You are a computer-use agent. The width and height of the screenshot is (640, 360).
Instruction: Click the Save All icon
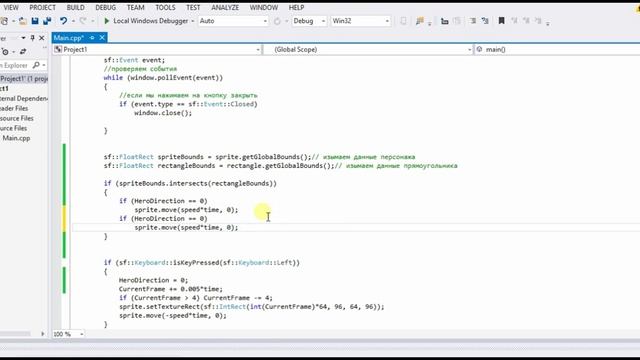47,21
